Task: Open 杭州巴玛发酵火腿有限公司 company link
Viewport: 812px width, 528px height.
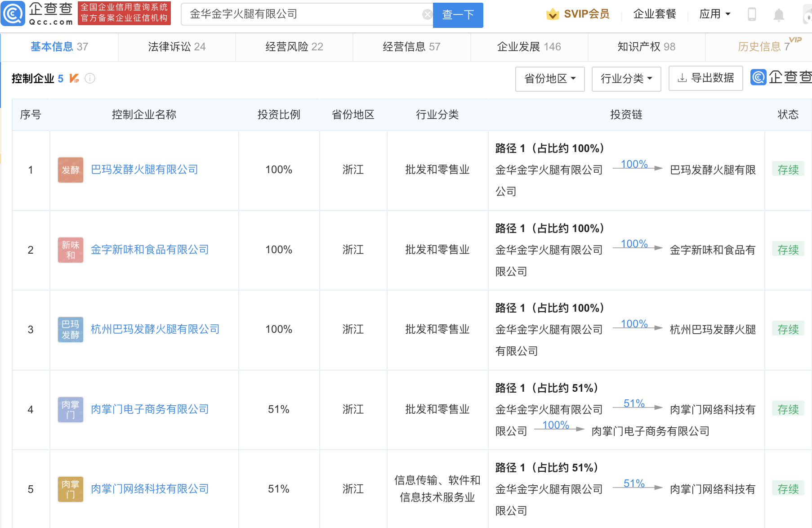Action: [155, 329]
